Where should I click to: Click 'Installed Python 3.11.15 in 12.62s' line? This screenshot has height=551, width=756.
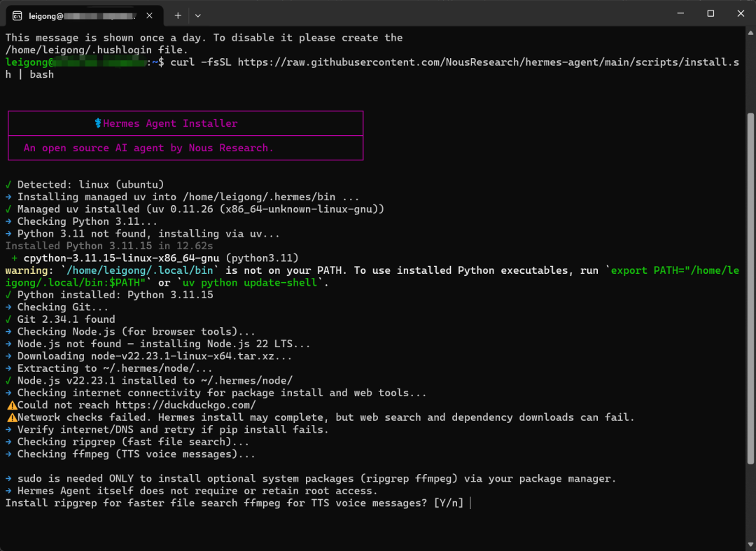click(109, 246)
